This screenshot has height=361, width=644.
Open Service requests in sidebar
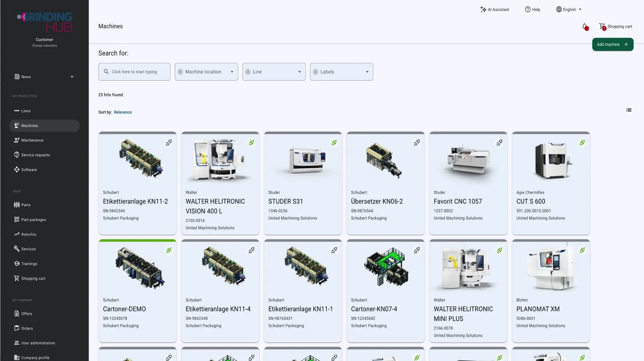click(x=44, y=155)
